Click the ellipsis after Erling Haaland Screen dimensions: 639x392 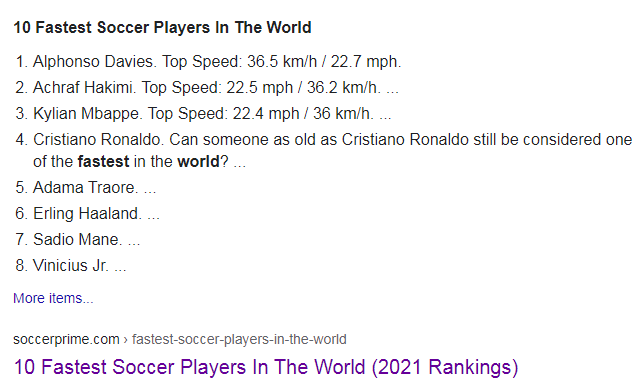[x=153, y=217]
